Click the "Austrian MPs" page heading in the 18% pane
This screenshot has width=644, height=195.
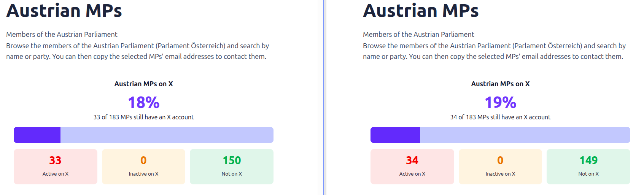coord(64,11)
